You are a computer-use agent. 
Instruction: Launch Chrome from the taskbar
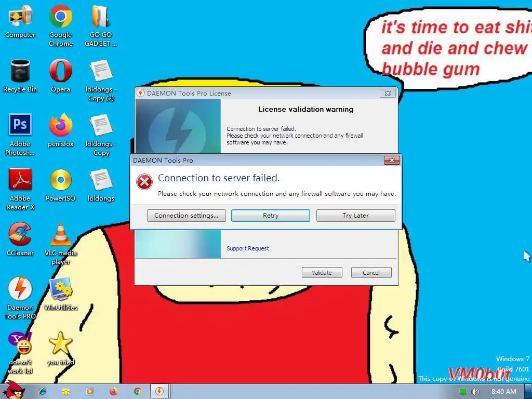click(137, 391)
